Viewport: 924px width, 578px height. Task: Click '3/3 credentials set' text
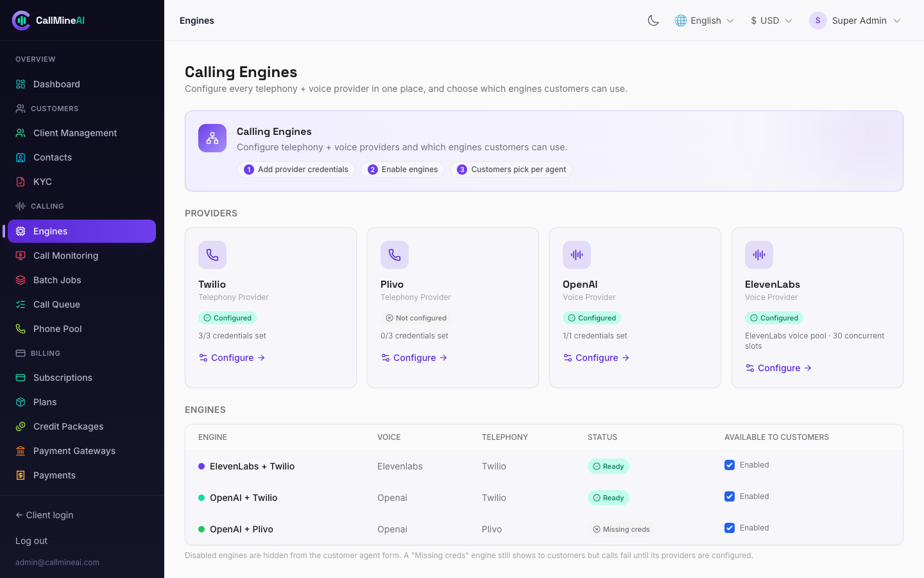232,336
